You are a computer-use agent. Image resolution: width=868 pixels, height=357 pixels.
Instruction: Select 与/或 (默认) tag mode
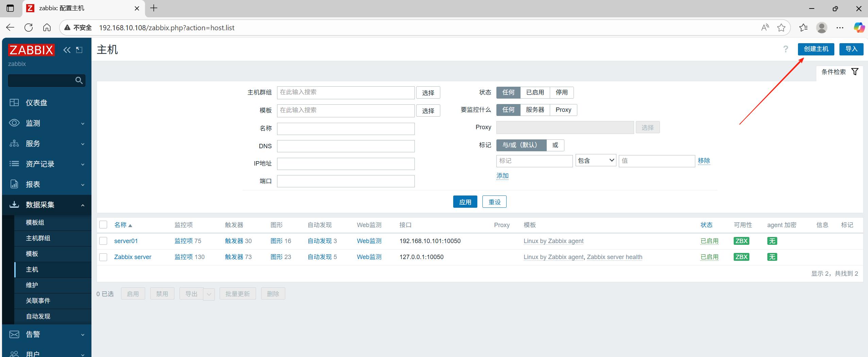pyautogui.click(x=521, y=145)
